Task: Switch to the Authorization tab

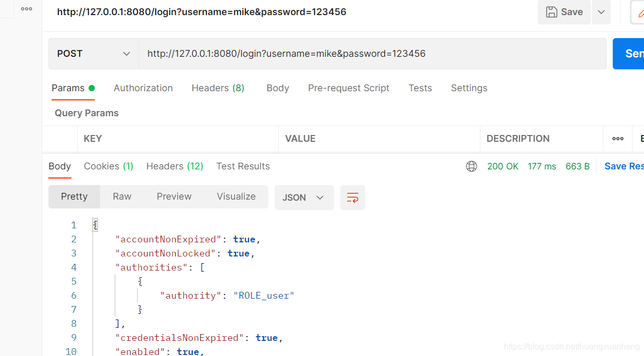Action: click(x=143, y=88)
